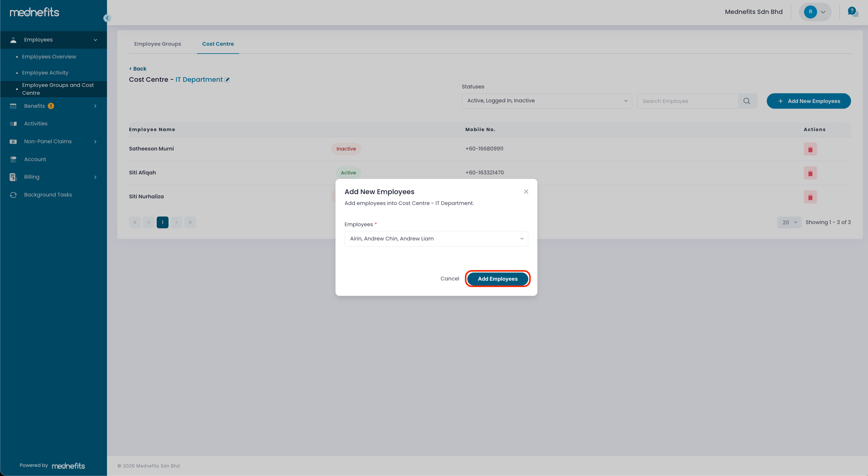Screen dimensions: 868x476
Task: Open the Employees multi-select dropdown
Action: [436, 239]
